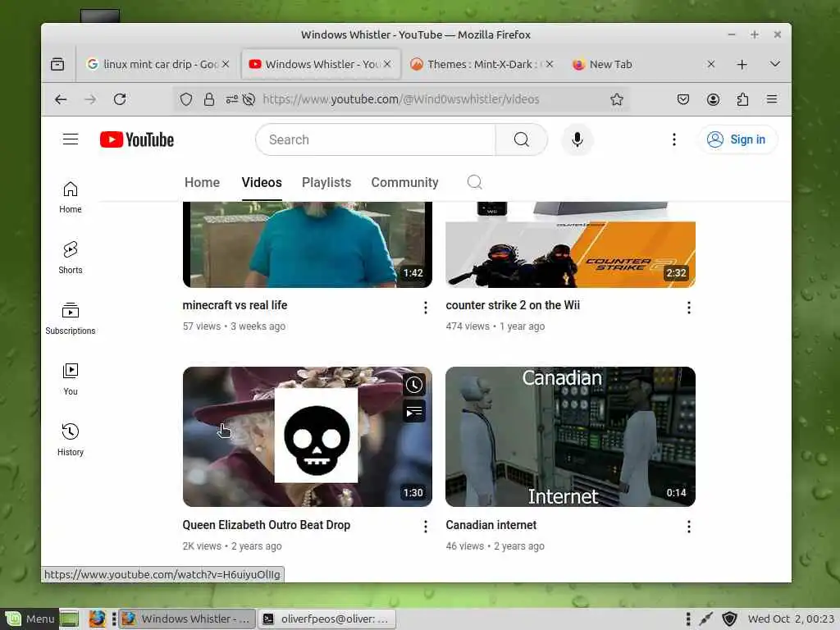This screenshot has height=630, width=840.
Task: Click the URL address bar text
Action: [400, 99]
